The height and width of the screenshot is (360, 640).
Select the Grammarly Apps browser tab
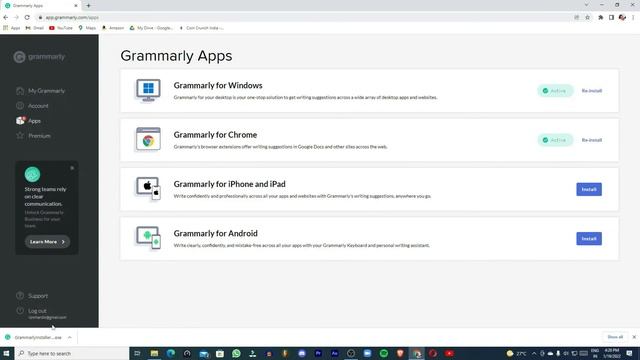pos(41,6)
